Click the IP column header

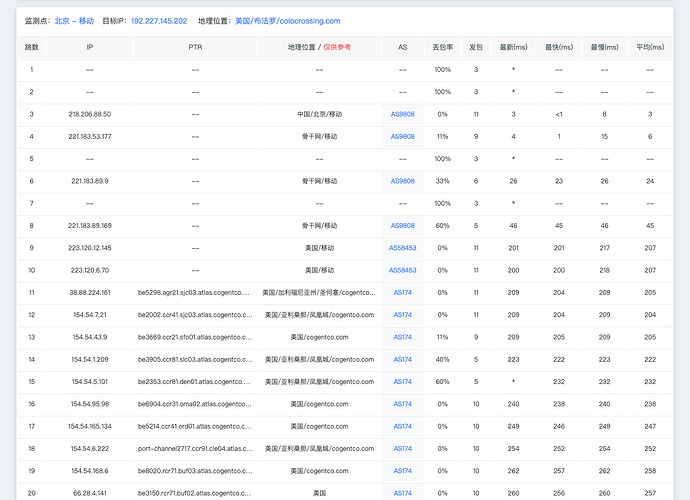coord(90,47)
